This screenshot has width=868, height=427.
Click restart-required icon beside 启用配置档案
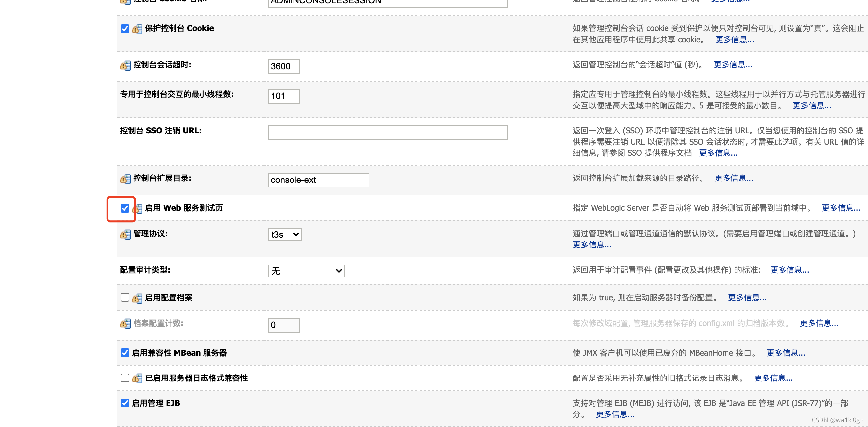[137, 298]
